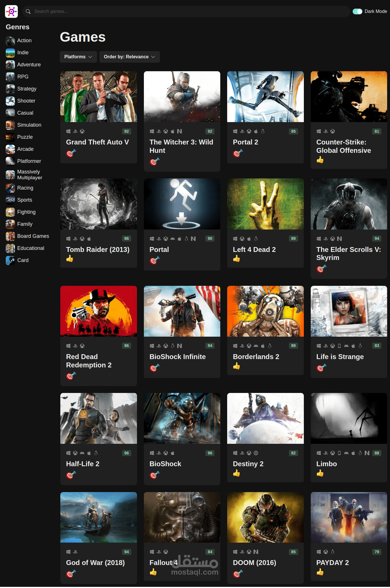Viewport: 390px width, 588px height.
Task: Select the Shooter genre label
Action: pyautogui.click(x=26, y=101)
